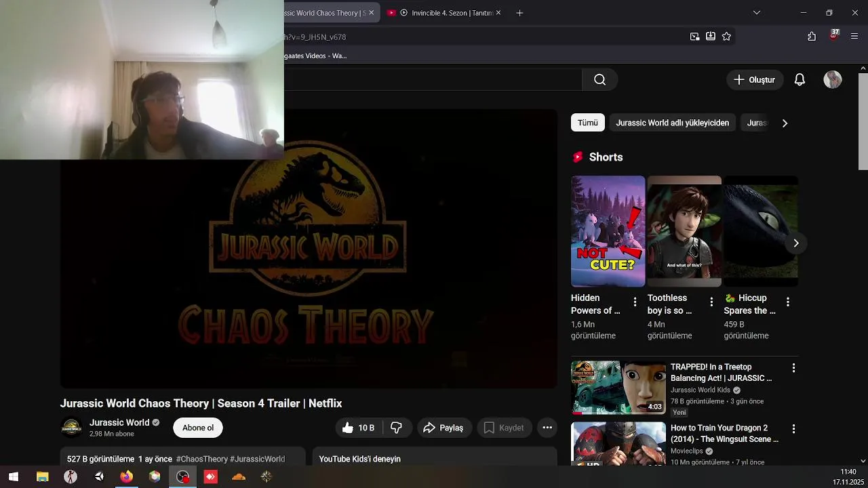The height and width of the screenshot is (488, 868).
Task: Advance Shorts shelf with next arrow
Action: tap(796, 243)
